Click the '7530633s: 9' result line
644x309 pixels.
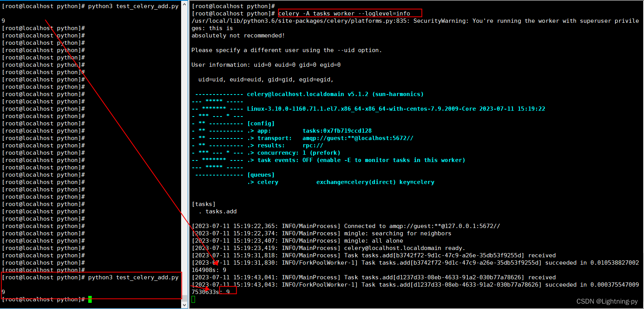[x=211, y=292]
